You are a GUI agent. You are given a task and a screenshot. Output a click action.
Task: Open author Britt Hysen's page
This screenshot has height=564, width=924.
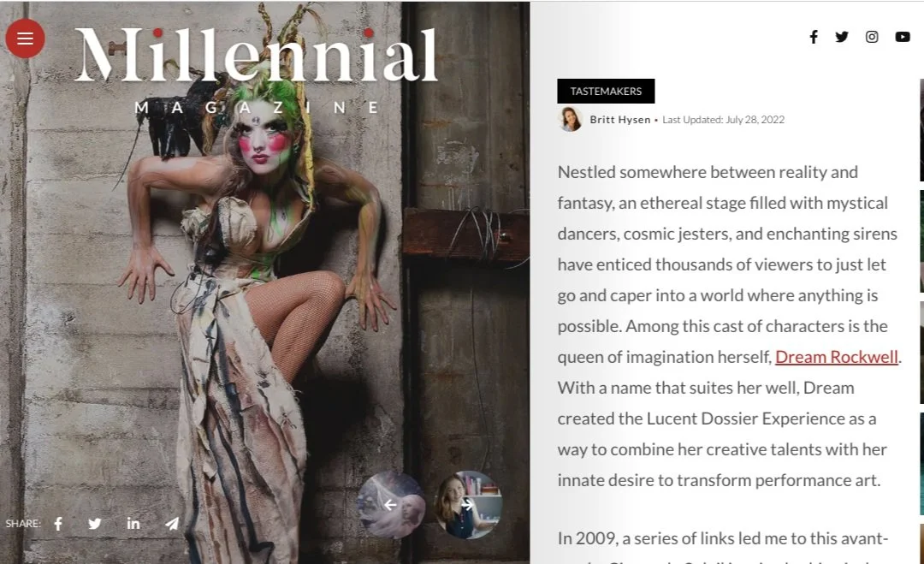pyautogui.click(x=620, y=120)
